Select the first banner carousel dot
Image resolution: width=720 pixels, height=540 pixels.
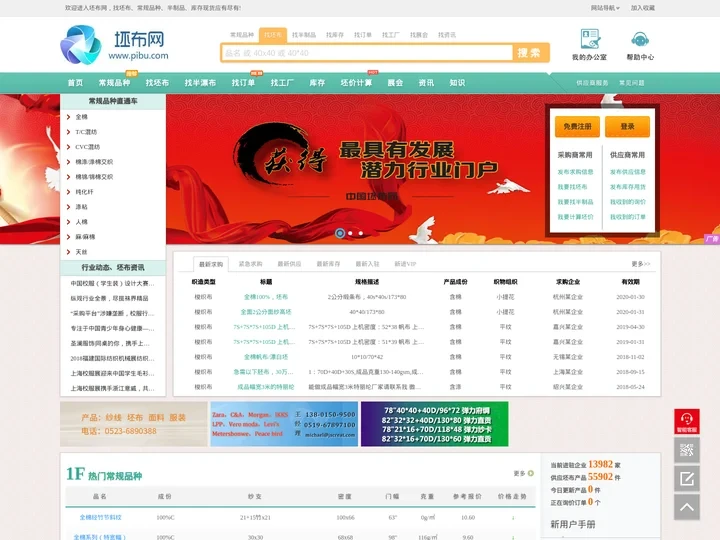340,233
